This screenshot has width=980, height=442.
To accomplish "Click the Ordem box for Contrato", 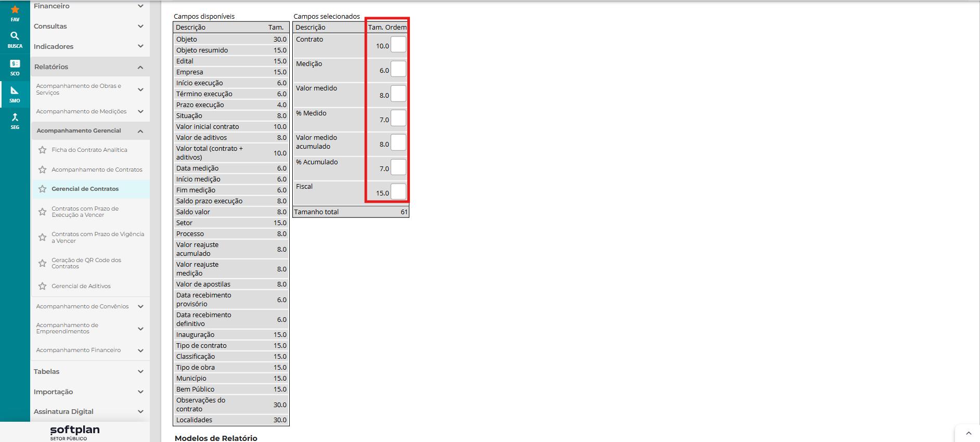I will (398, 45).
